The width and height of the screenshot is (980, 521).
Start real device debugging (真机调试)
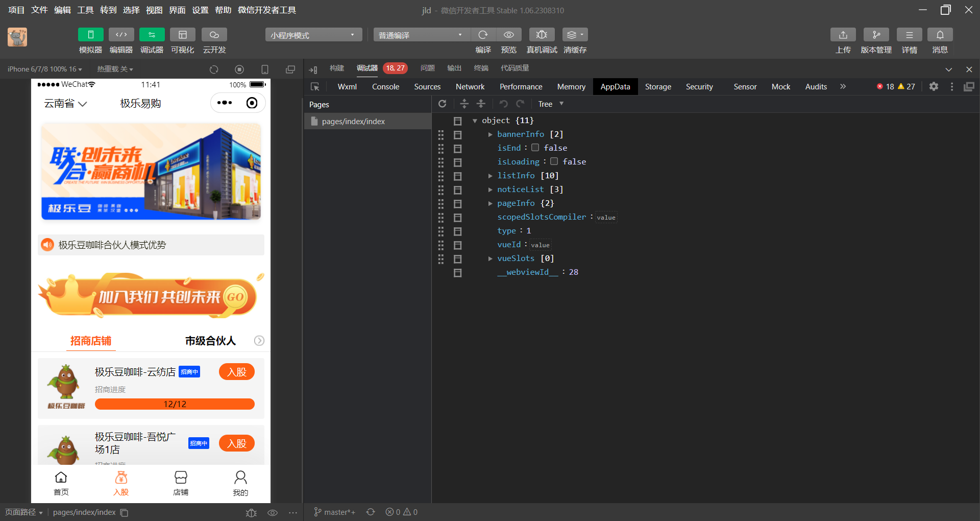542,35
